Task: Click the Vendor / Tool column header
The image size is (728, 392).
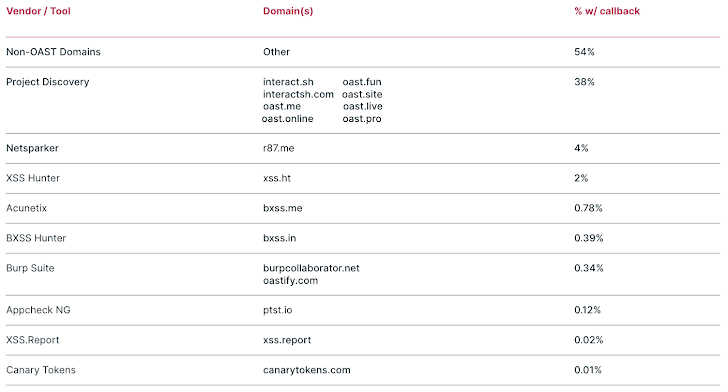Action: click(x=38, y=11)
